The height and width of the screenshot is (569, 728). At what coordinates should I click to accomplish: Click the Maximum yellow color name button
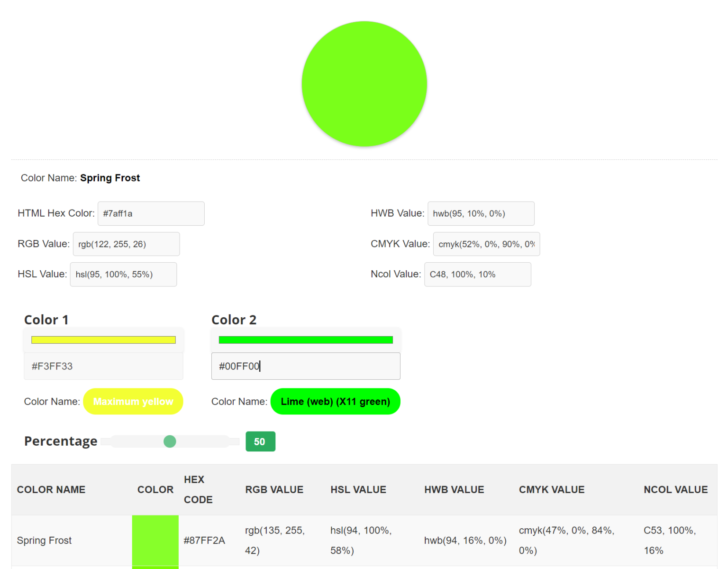(133, 401)
